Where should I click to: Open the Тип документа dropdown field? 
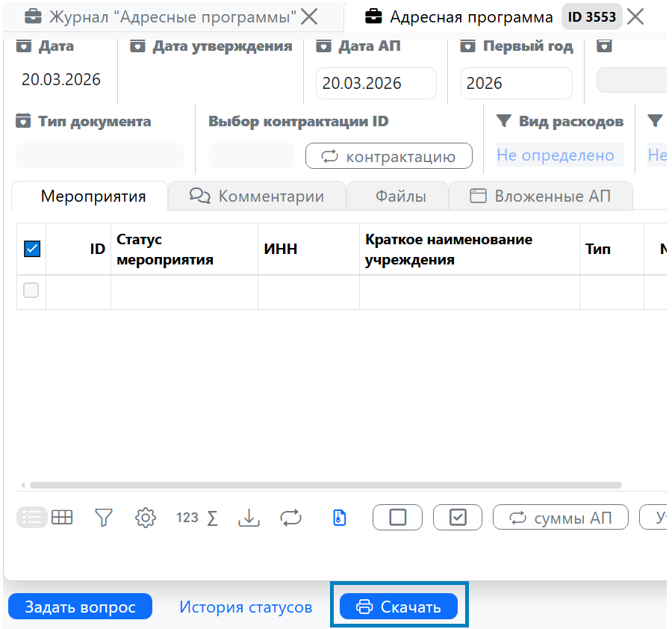pos(99,155)
